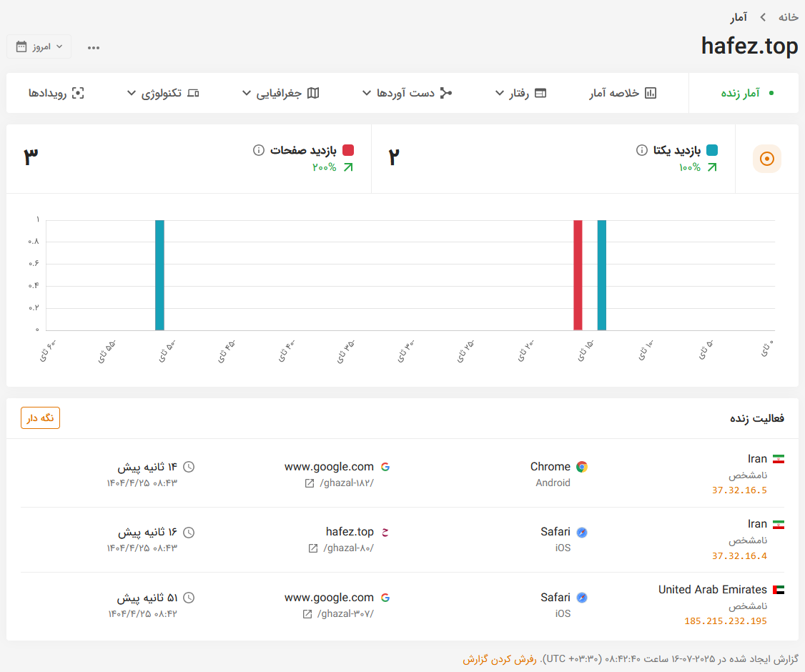Expand the دست آوردها menu
The height and width of the screenshot is (672, 805).
407,93
